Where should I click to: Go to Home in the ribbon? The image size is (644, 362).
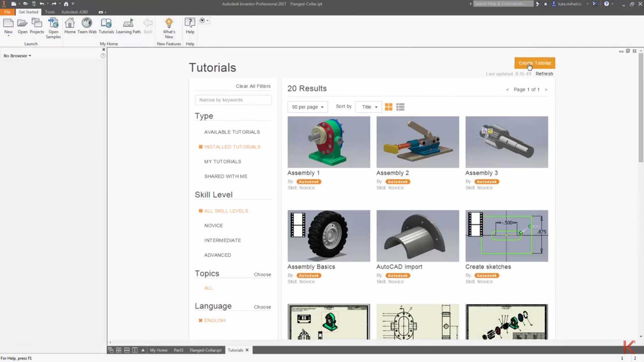[70, 23]
